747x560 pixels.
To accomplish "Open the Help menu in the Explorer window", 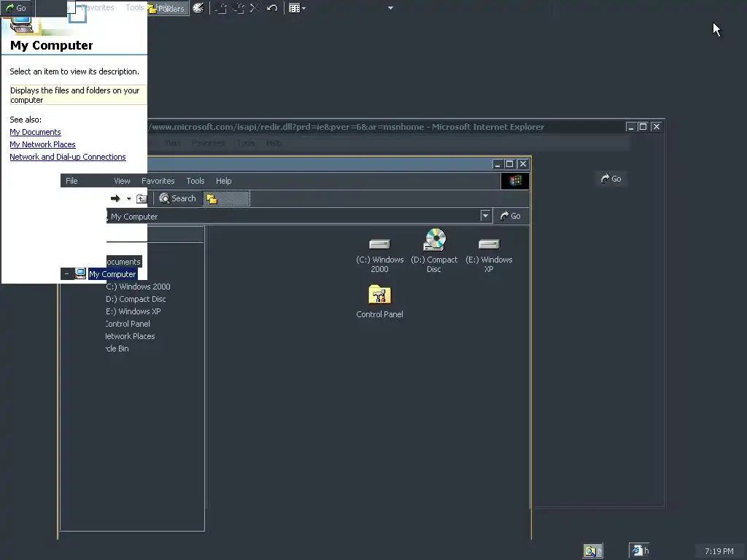I will (223, 181).
